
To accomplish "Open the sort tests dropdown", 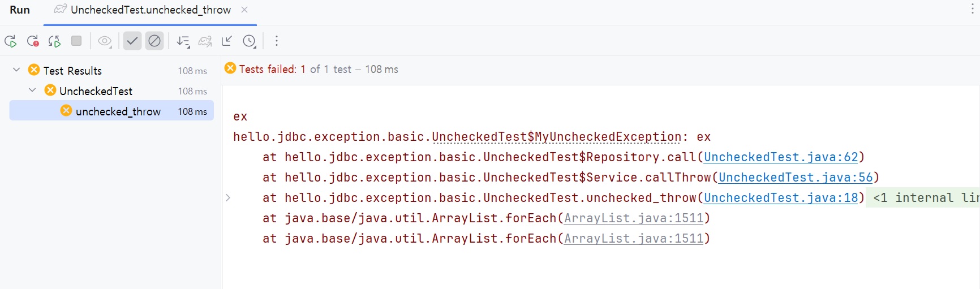I will click(x=183, y=41).
